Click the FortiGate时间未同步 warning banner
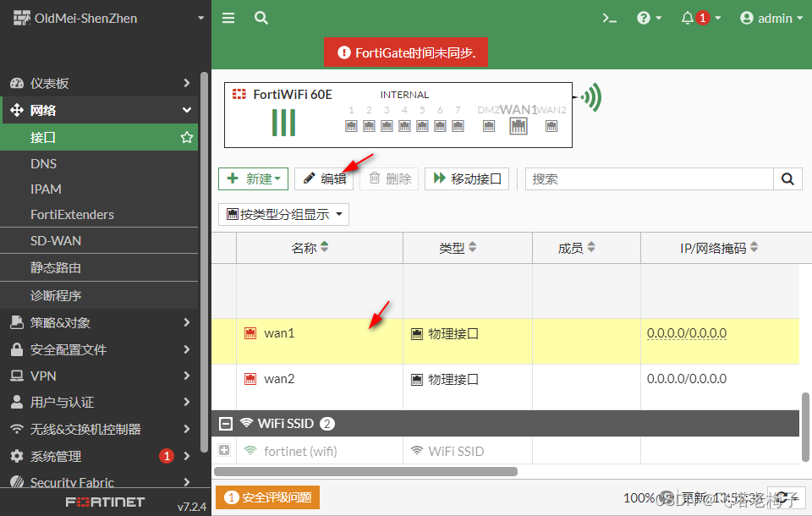Viewport: 812px width, 516px height. pyautogui.click(x=406, y=52)
